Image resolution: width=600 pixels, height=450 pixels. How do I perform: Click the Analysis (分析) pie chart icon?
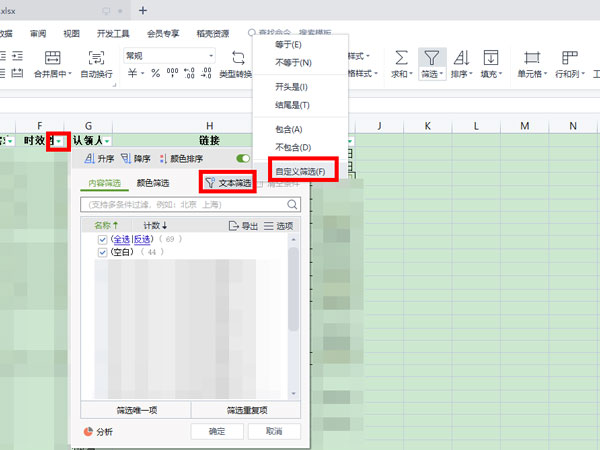click(87, 431)
